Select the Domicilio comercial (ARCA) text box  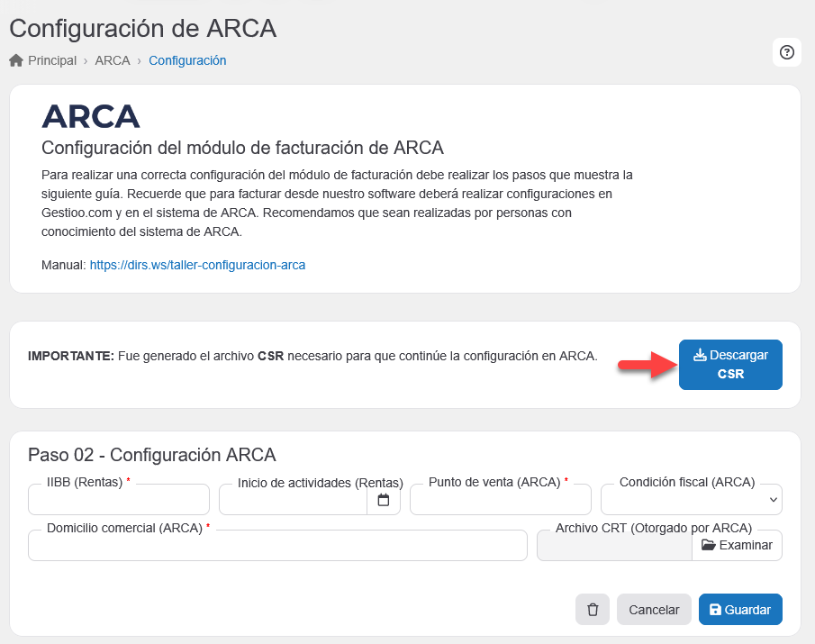pyautogui.click(x=277, y=546)
